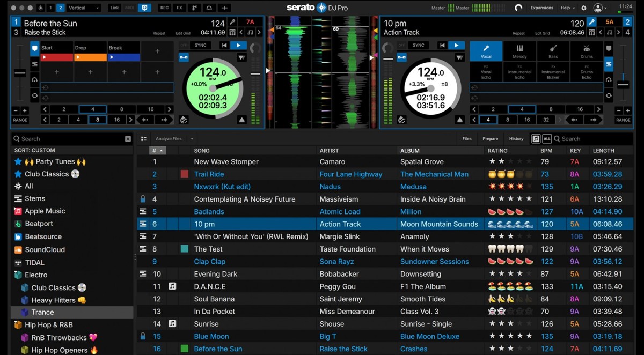Switch to the History tab
This screenshot has width=644, height=355.
coord(516,139)
